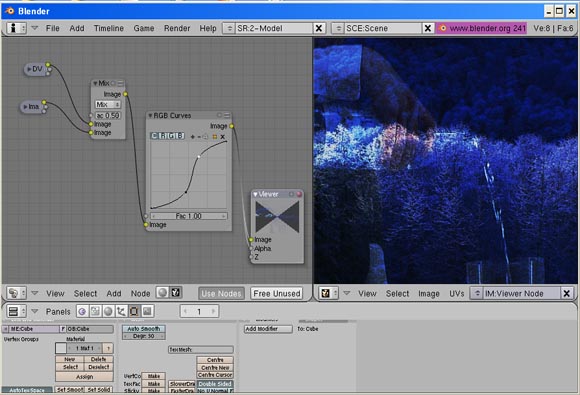Delete curve point with X icon
Image resolution: width=580 pixels, height=395 pixels.
click(x=222, y=136)
